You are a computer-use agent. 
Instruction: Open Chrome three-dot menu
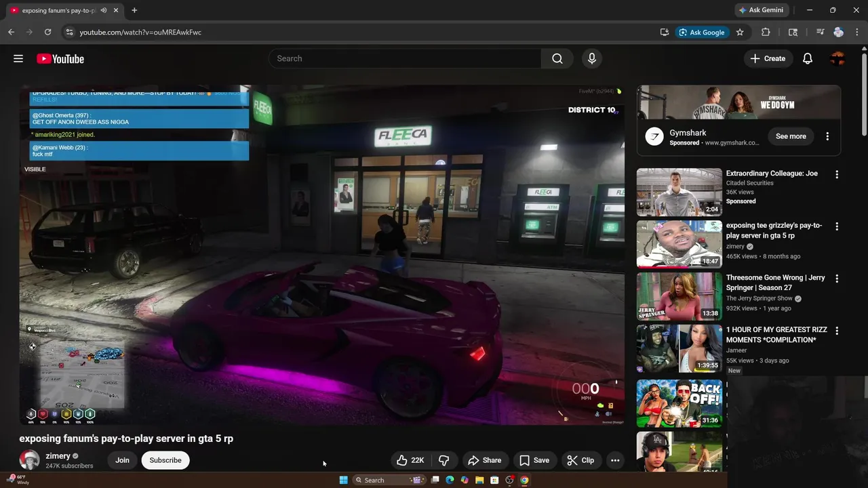click(x=856, y=32)
